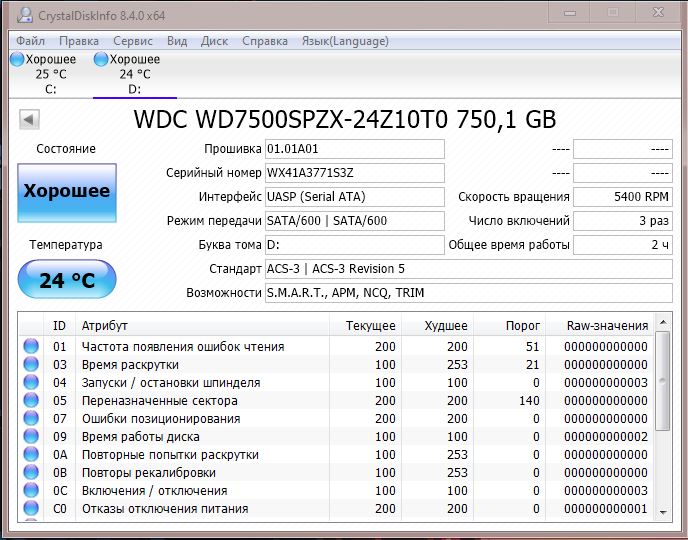Select row Повторы рекалибровки
The height and width of the screenshot is (540, 688).
[x=337, y=472]
